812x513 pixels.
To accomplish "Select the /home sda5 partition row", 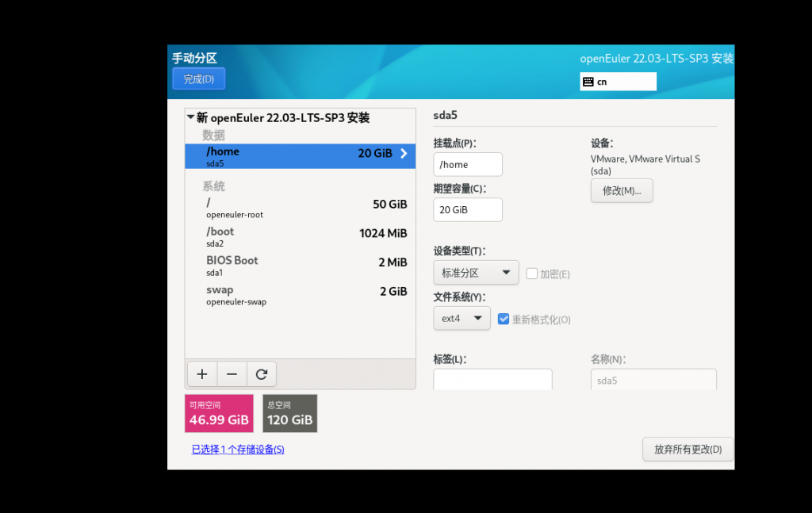I will point(301,156).
